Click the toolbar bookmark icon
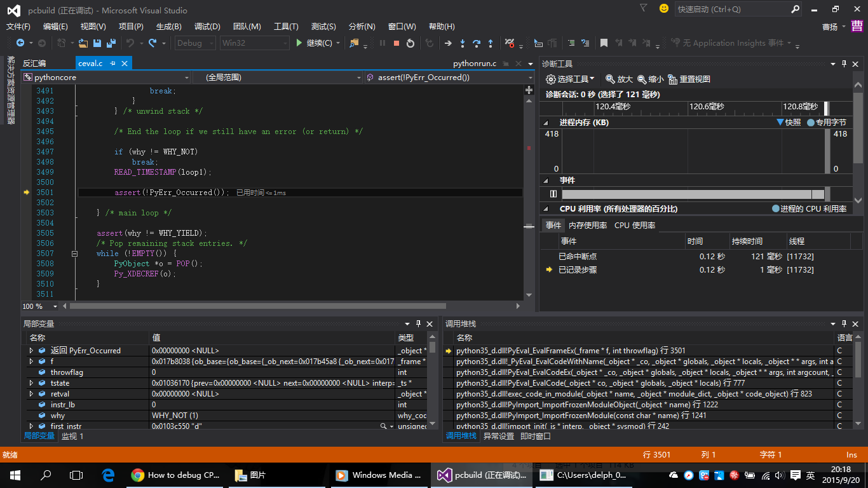The height and width of the screenshot is (488, 868). (x=604, y=43)
